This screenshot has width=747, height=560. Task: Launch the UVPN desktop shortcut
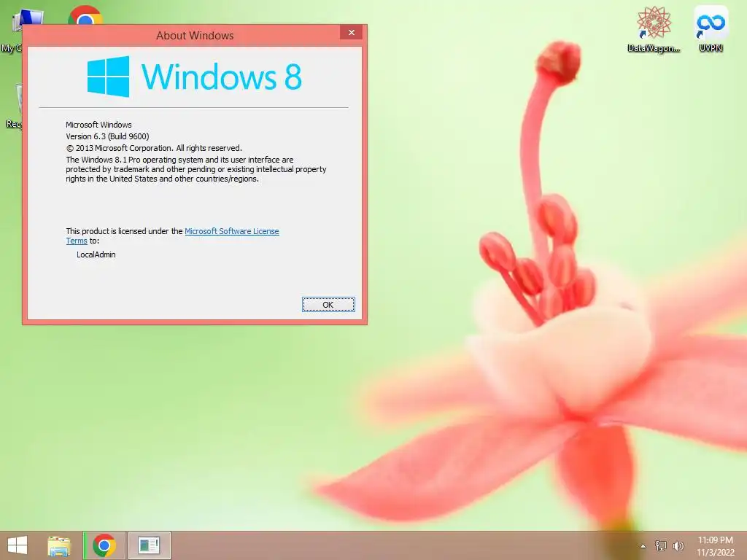tap(711, 29)
